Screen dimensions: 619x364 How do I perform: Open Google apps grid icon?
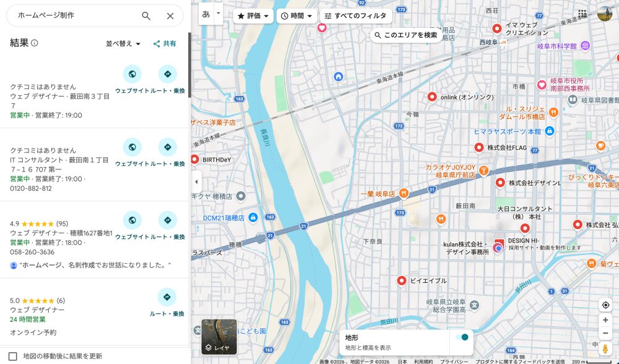pos(582,14)
